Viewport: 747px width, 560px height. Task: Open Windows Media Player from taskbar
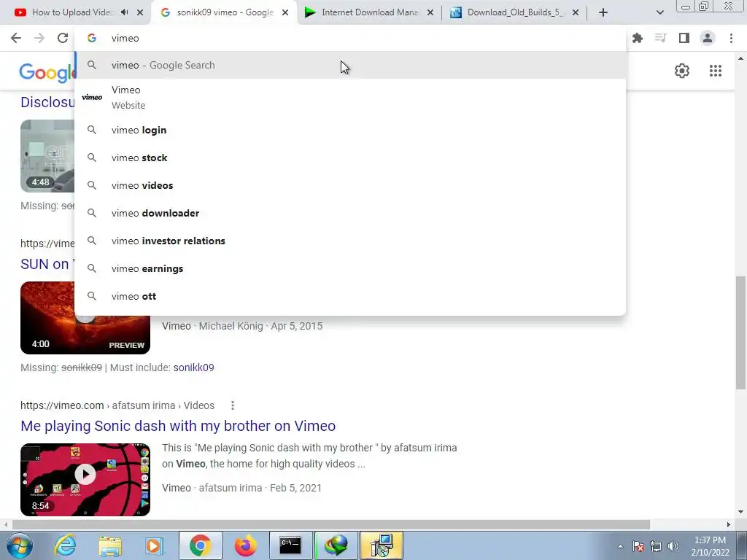(154, 545)
